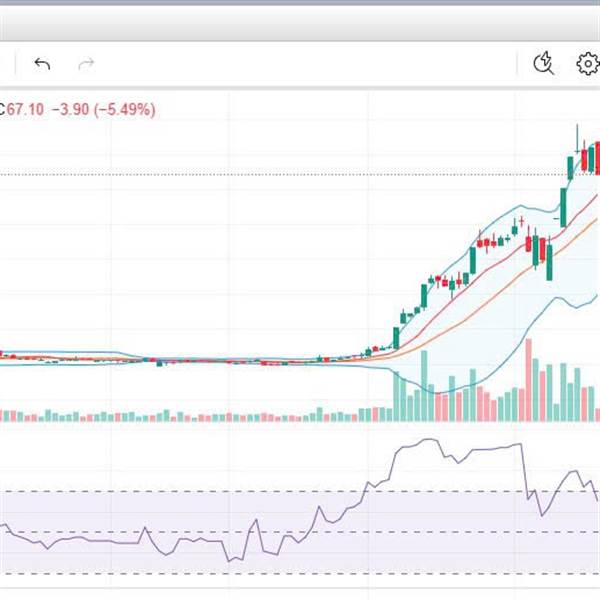
Task: Click the −3.90 (−5.49%) change text
Action: (103, 109)
